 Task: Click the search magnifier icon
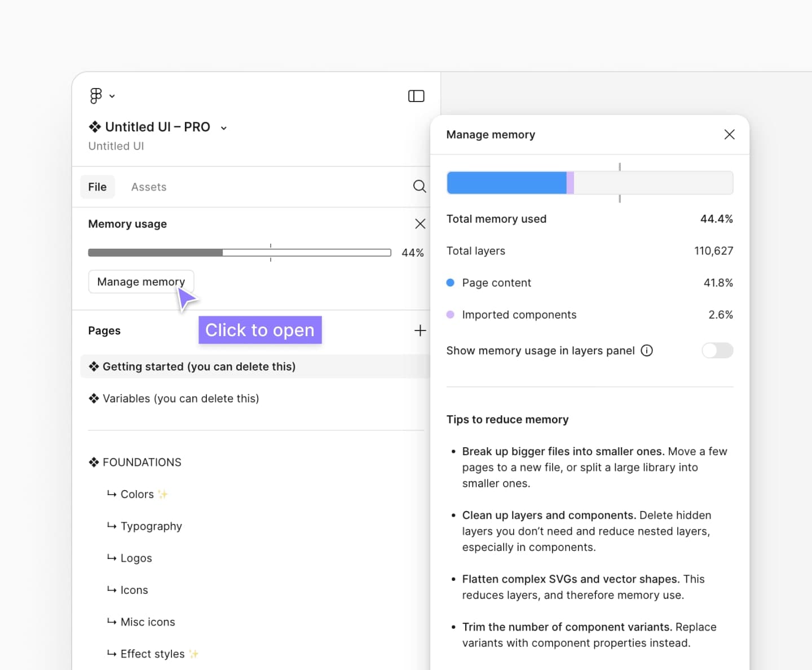click(x=420, y=186)
